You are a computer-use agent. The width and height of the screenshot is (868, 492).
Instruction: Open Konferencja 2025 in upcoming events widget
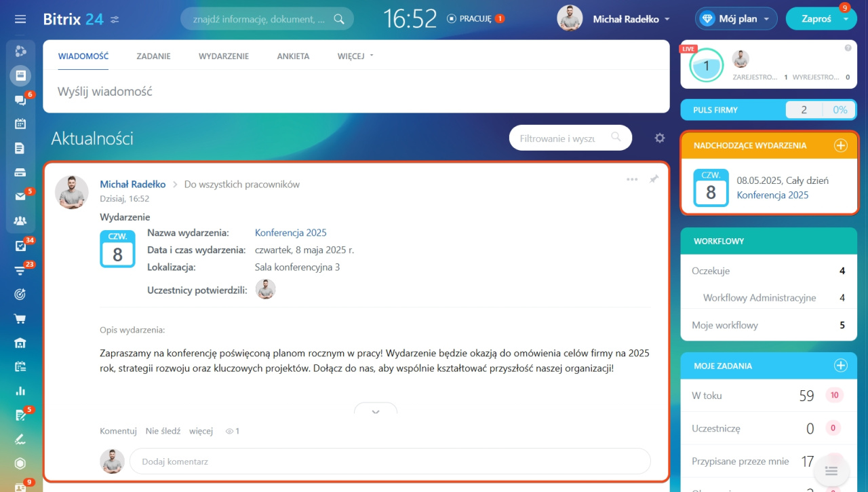(x=772, y=195)
